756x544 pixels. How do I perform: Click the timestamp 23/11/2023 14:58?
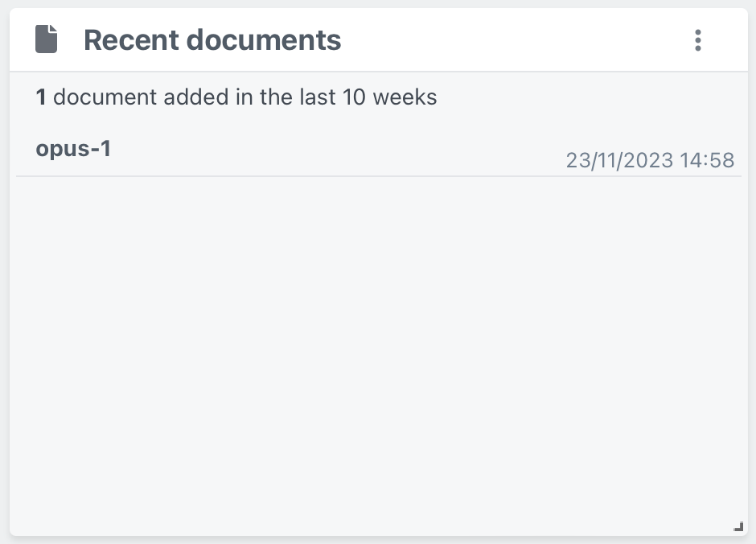click(x=650, y=160)
